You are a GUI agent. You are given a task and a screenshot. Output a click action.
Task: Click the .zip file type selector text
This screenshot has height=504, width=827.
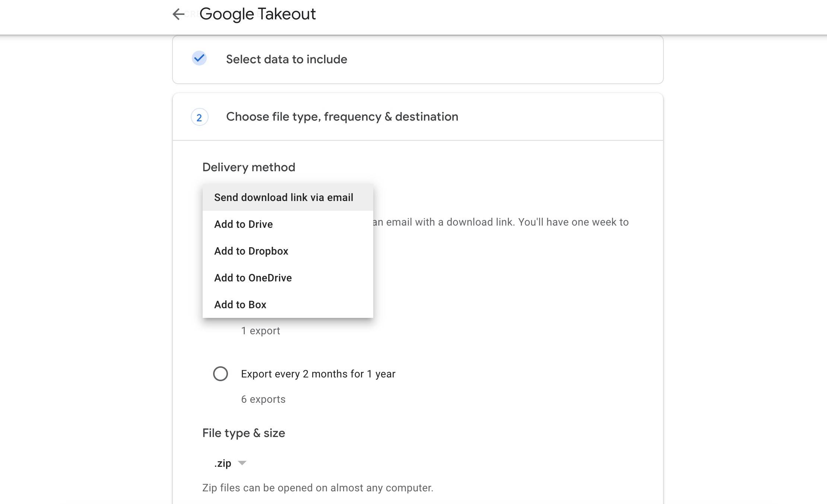(223, 463)
